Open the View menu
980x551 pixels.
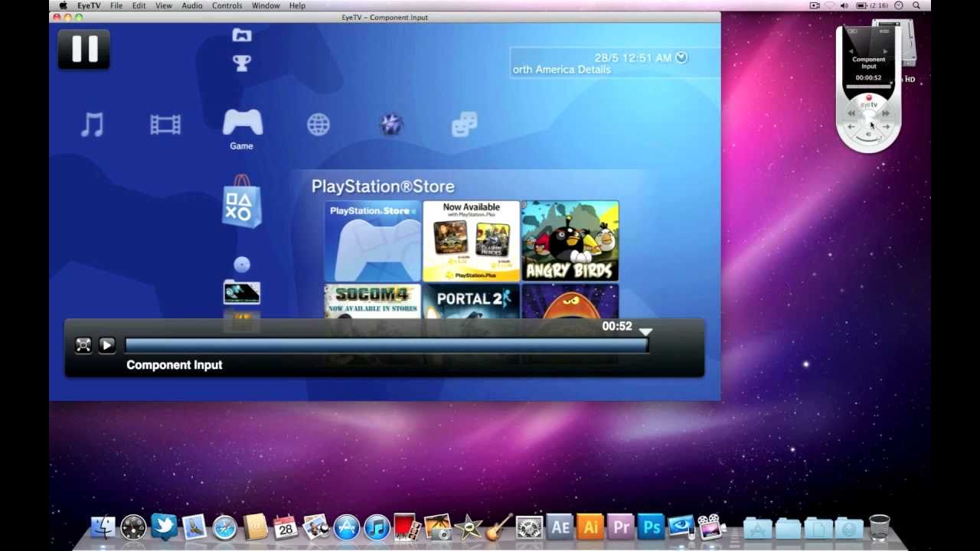(164, 5)
